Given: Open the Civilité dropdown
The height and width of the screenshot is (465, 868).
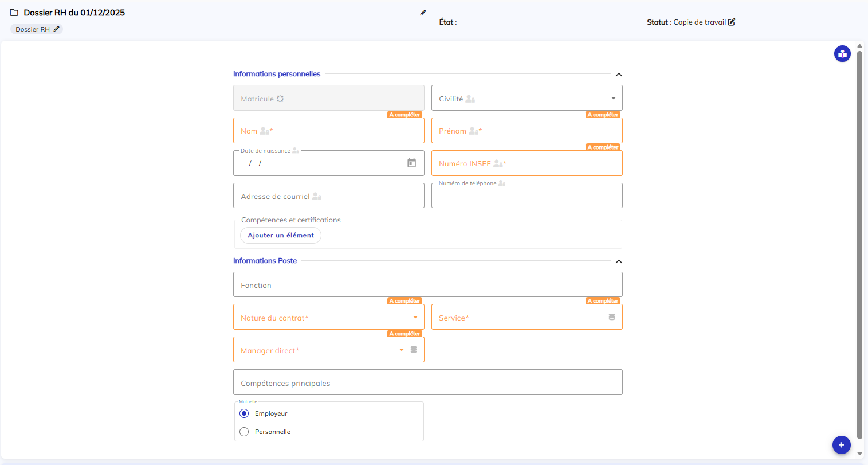Looking at the screenshot, I should tap(613, 99).
